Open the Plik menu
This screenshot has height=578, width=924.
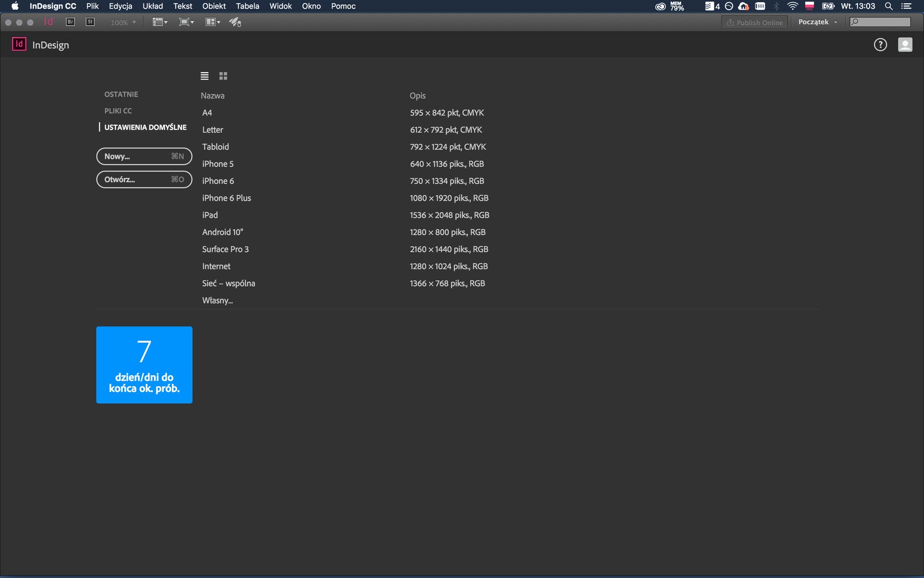point(92,6)
